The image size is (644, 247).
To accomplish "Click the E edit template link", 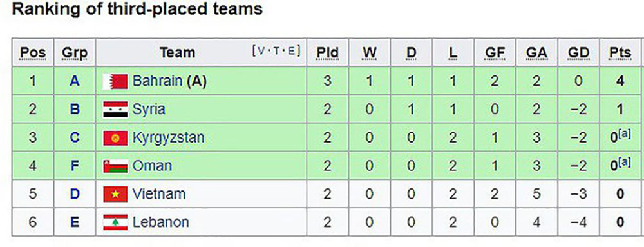I will point(291,51).
